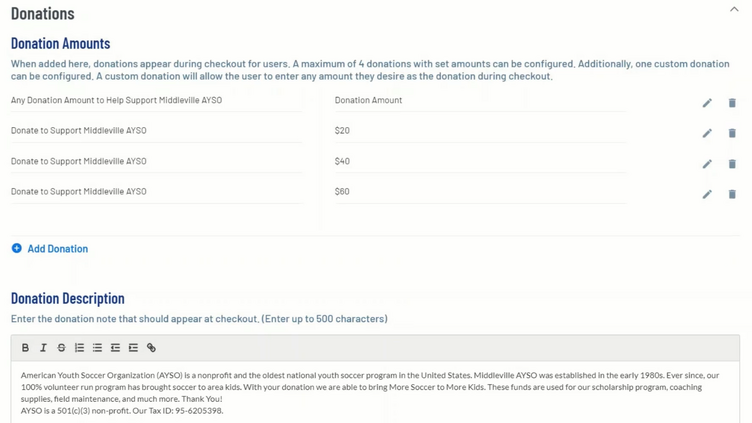
Task: Insert a hyperlink in the description
Action: pyautogui.click(x=151, y=348)
